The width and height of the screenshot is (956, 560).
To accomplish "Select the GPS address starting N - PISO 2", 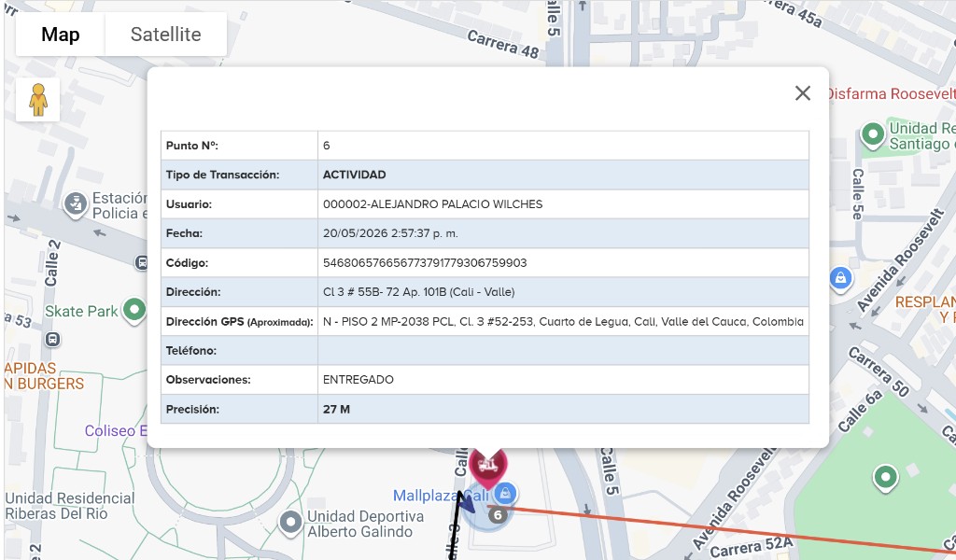I will 563,321.
